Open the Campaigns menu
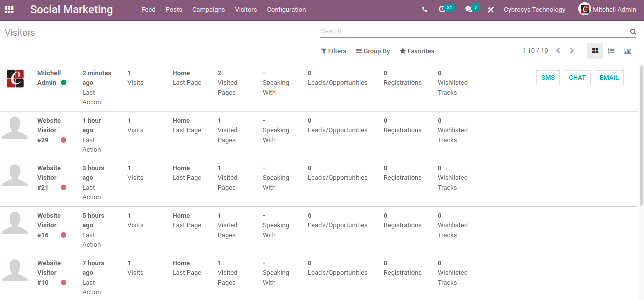Image resolution: width=644 pixels, height=300 pixels. point(208,10)
